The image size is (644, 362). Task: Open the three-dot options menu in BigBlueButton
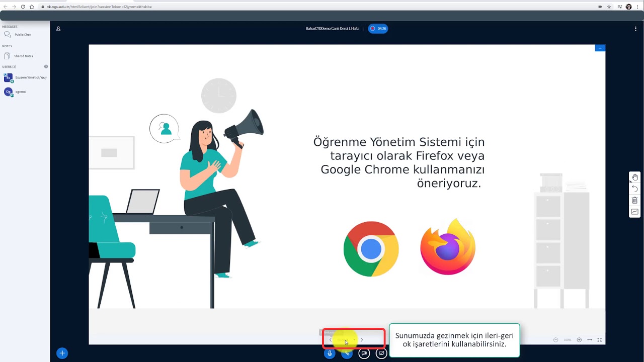coord(636,29)
